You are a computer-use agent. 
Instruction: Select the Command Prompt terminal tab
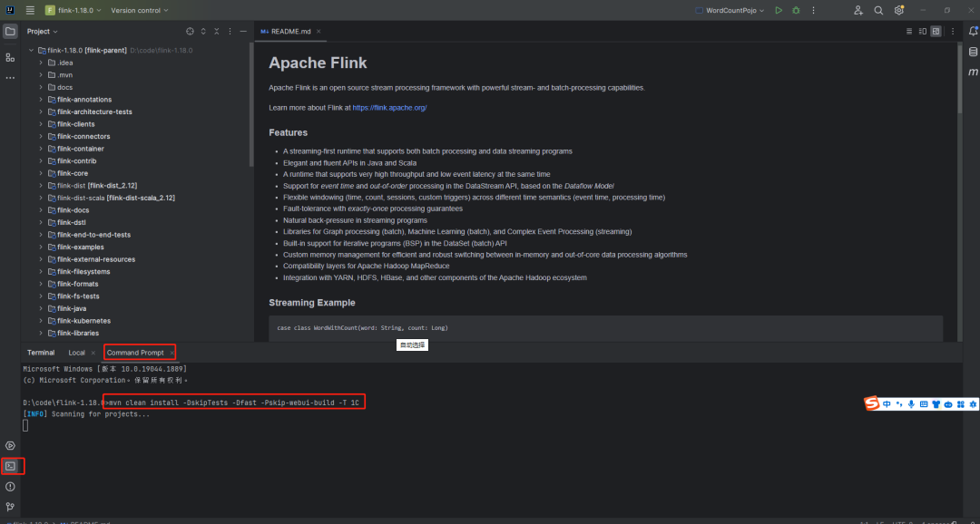tap(135, 353)
